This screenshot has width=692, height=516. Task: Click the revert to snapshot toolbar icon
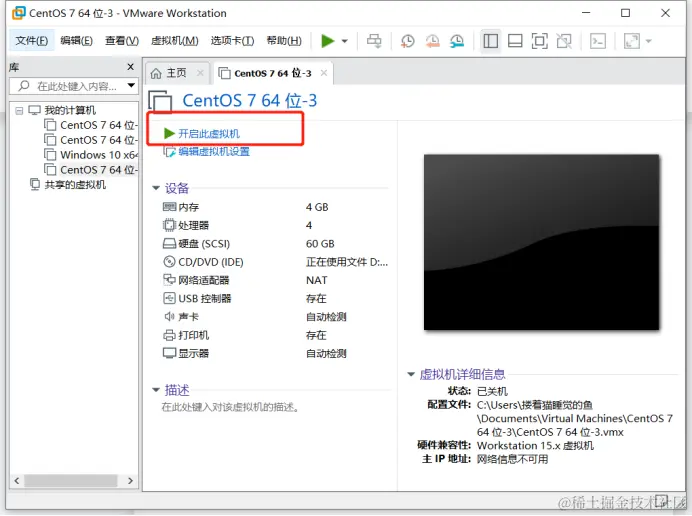click(432, 41)
